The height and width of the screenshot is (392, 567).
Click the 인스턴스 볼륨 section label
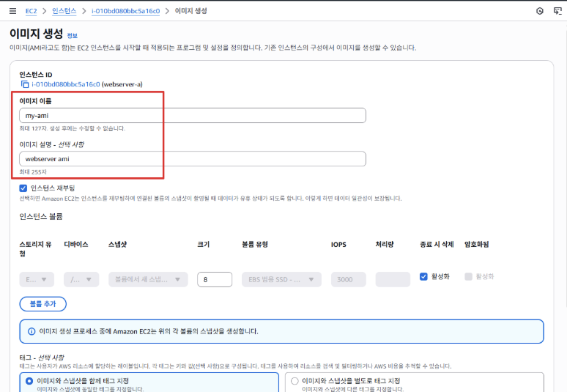[41, 217]
